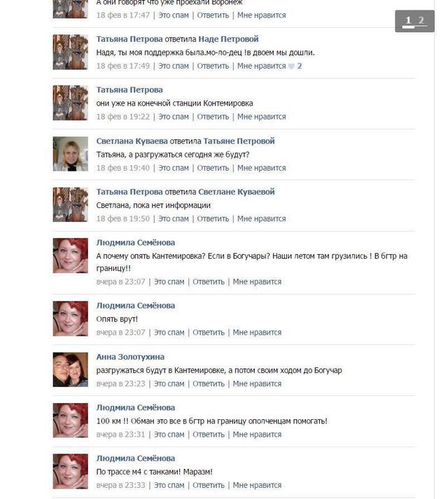Mark the 17:47 comment as spam
448x499 pixels.
click(x=174, y=15)
